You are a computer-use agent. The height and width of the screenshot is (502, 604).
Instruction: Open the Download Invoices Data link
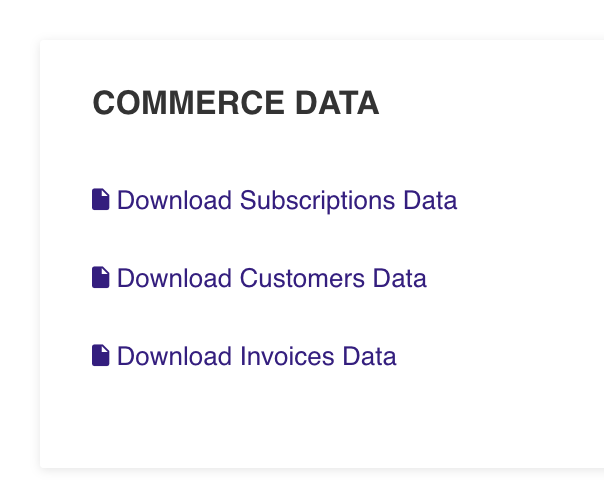tap(244, 356)
